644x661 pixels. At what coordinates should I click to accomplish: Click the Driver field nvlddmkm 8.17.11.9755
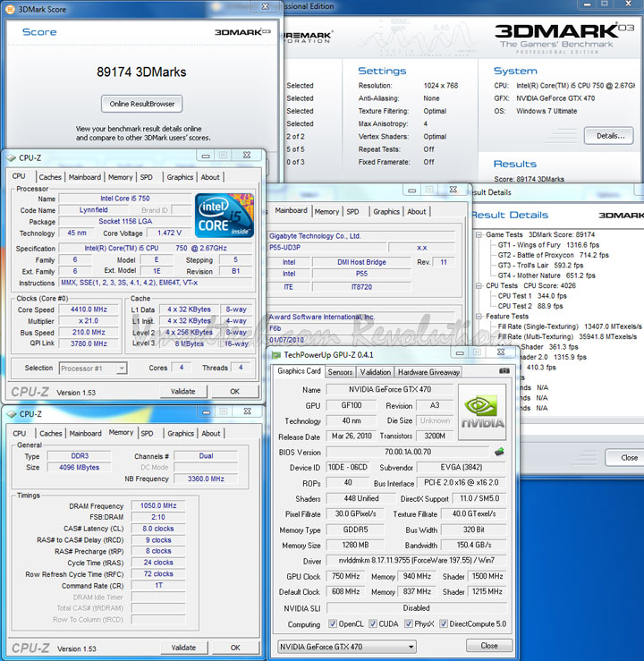[x=417, y=560]
